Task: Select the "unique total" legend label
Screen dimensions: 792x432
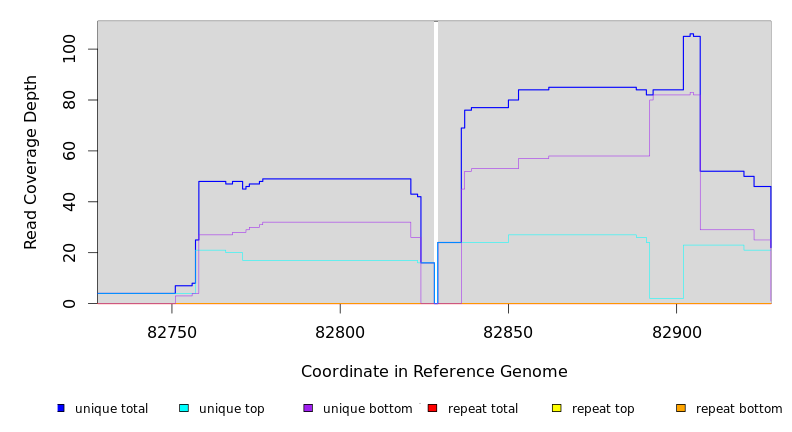Action: click(111, 409)
